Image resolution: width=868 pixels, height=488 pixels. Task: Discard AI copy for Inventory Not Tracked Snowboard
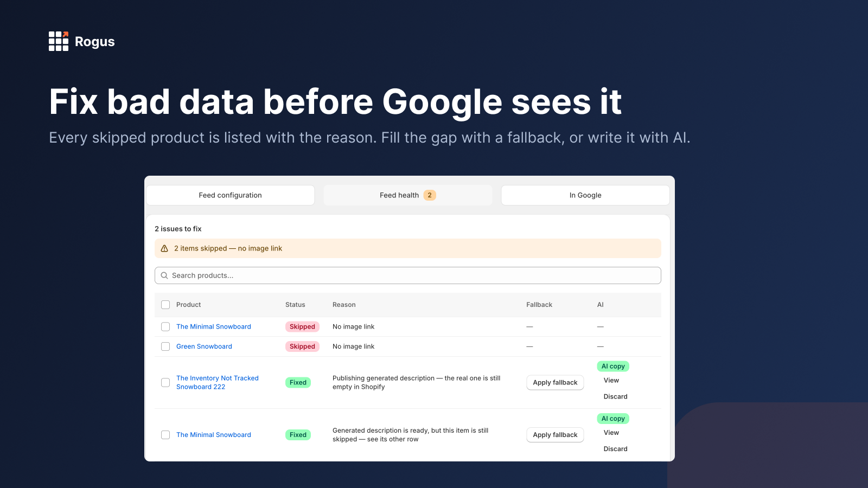pos(615,397)
